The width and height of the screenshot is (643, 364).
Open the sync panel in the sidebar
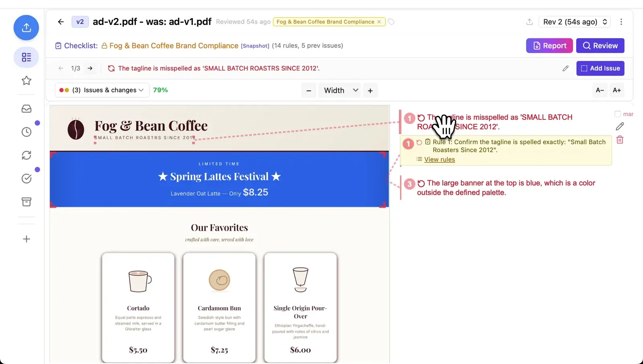[x=26, y=155]
